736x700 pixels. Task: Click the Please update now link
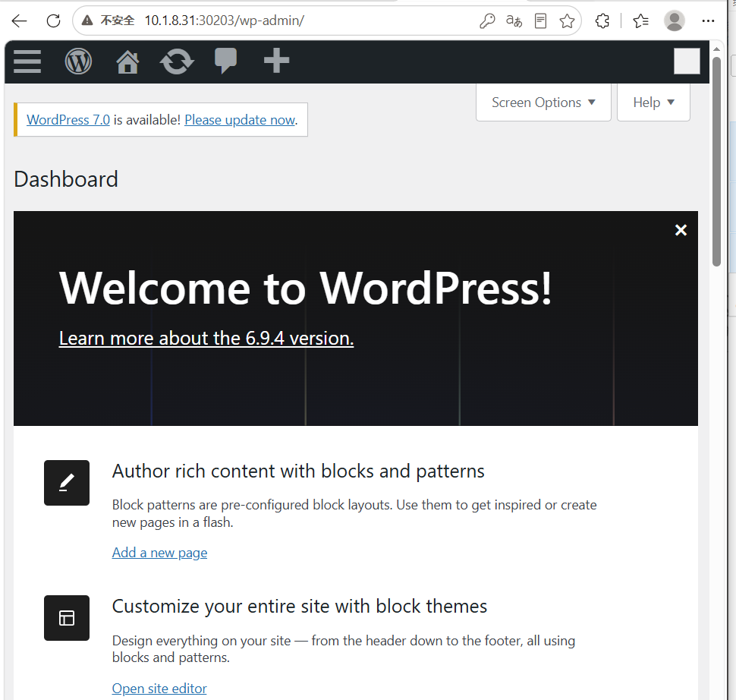(x=240, y=120)
